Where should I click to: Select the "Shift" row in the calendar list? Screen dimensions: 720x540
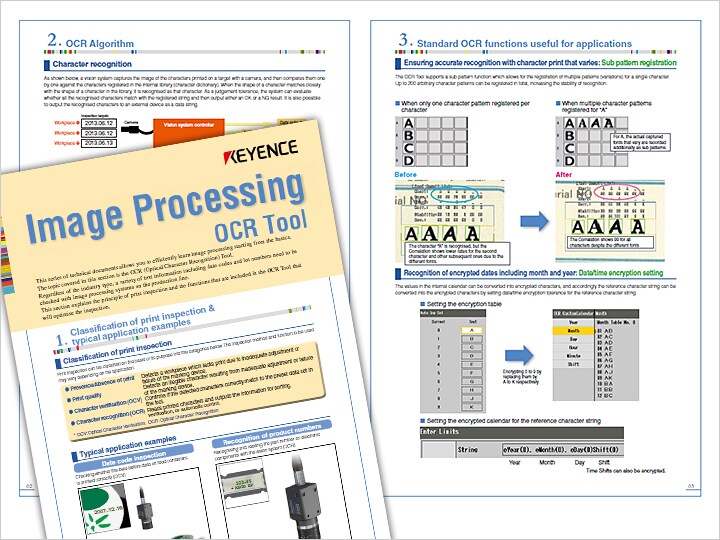pos(573,364)
